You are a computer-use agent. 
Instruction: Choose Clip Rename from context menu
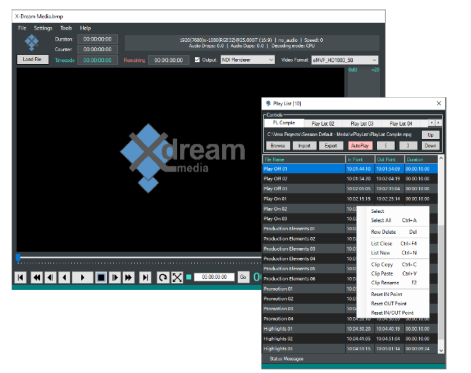coord(393,283)
